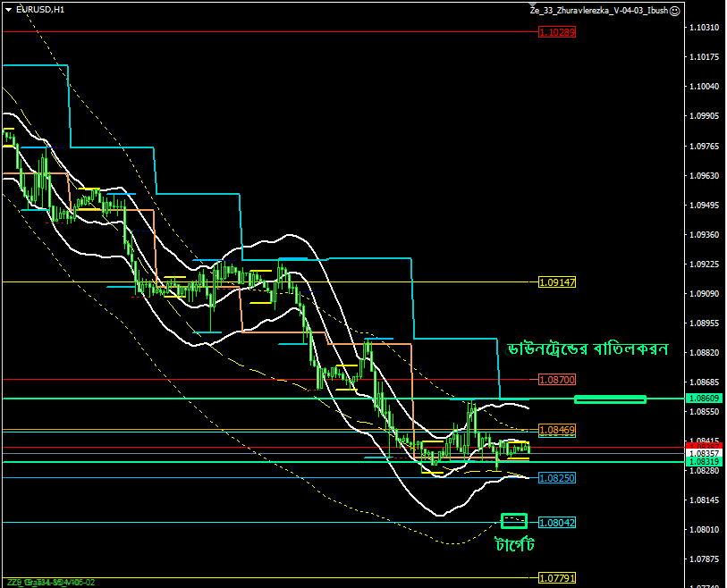This screenshot has height=588, width=727.
Task: Select the red 1.08700 resistance label
Action: 557,379
